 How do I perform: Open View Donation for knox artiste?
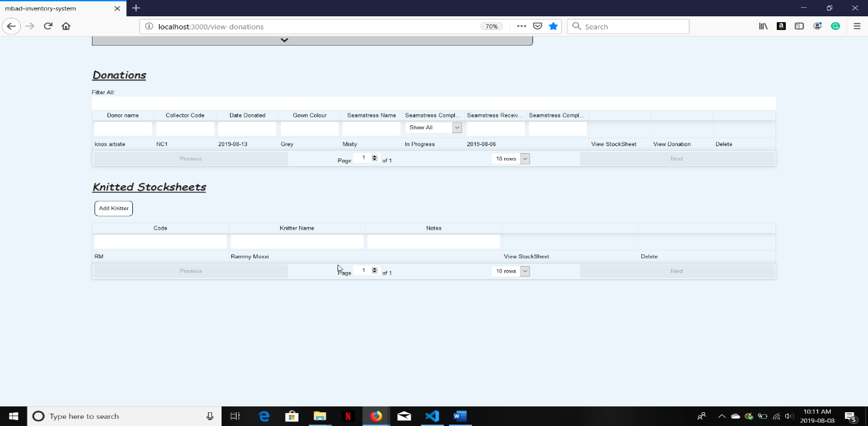[x=672, y=144]
